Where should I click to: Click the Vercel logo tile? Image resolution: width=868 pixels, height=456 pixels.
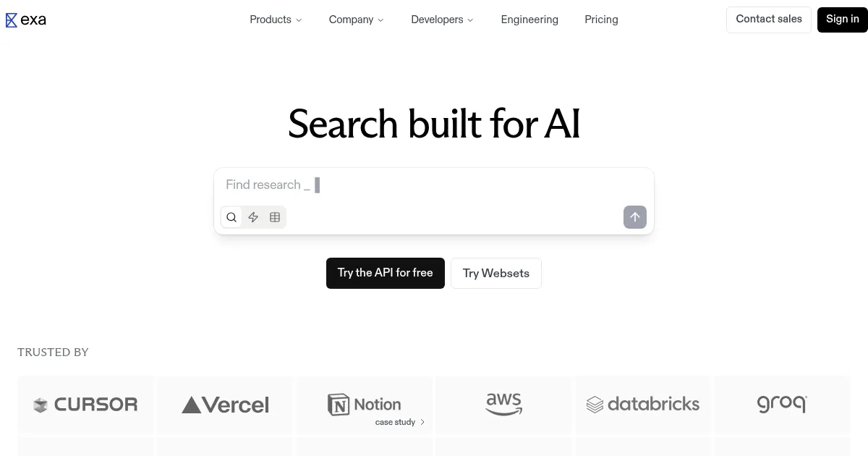224,405
